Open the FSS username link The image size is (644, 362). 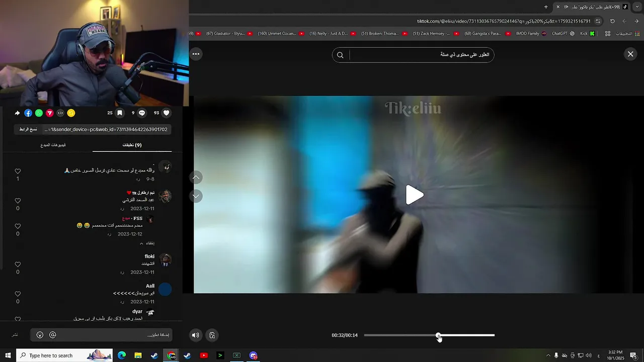pos(138,218)
